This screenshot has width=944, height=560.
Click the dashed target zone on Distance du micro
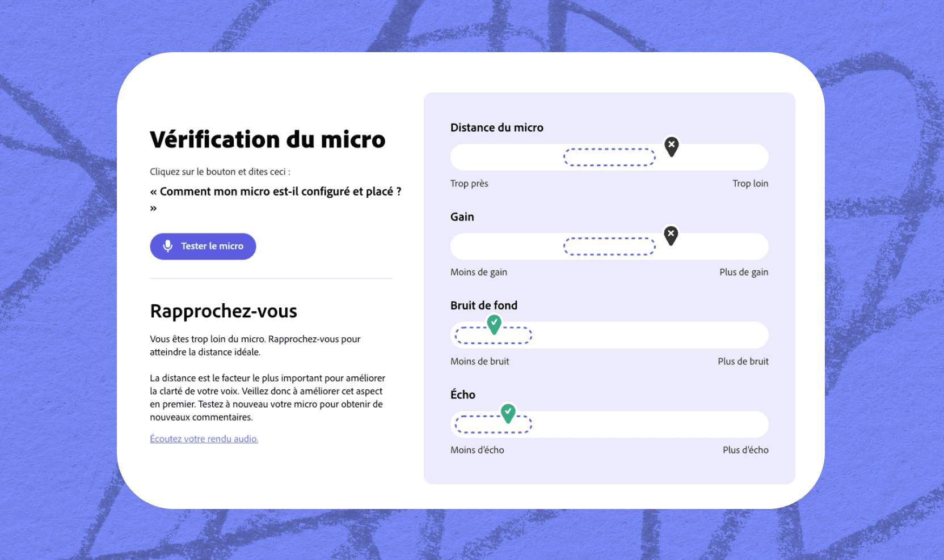pos(609,157)
